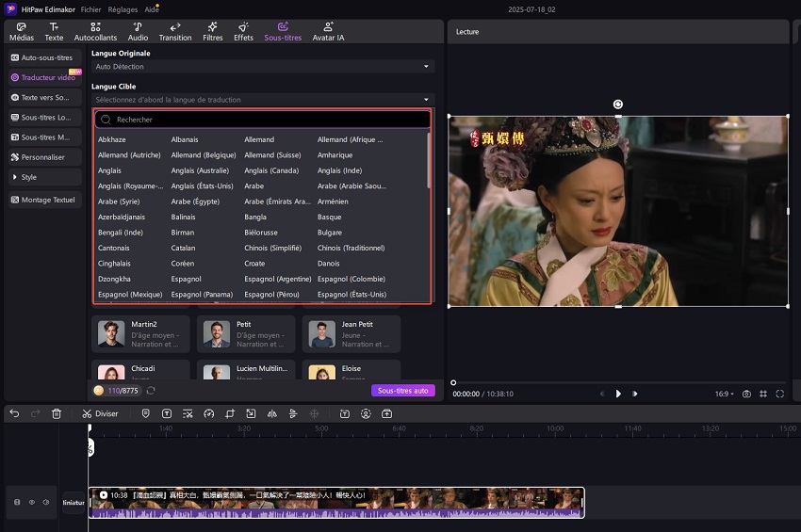Click the Rechercher language search field
Image resolution: width=801 pixels, height=532 pixels.
(x=262, y=120)
